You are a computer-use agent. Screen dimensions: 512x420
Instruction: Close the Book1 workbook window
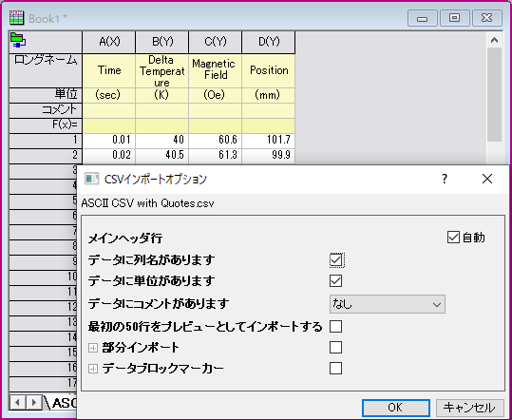click(x=487, y=18)
